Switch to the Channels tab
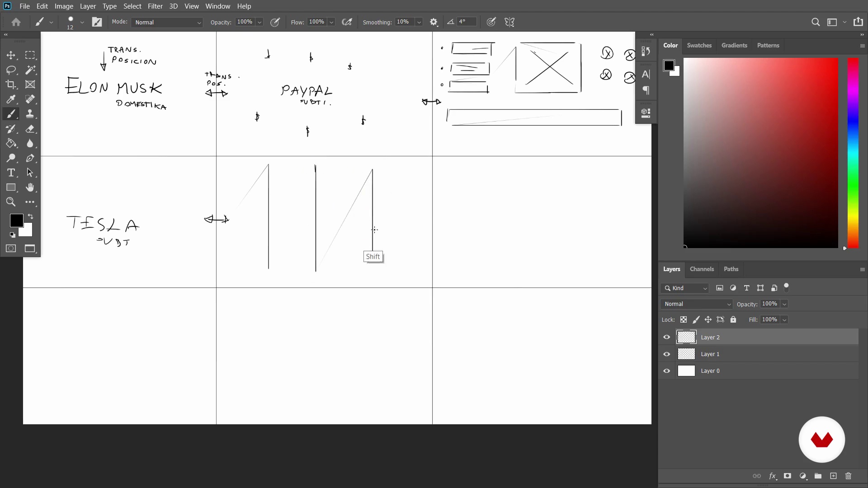This screenshot has height=488, width=868. tap(702, 269)
